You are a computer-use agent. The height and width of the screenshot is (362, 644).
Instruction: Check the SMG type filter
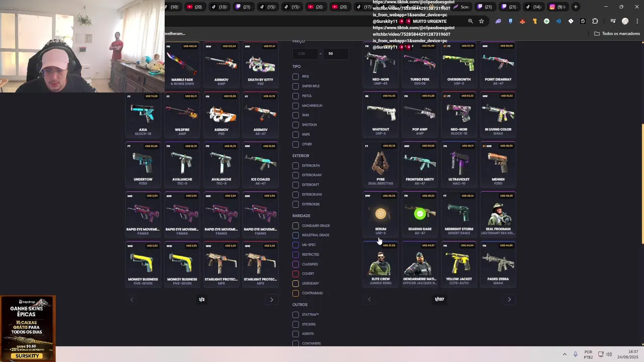(x=295, y=115)
